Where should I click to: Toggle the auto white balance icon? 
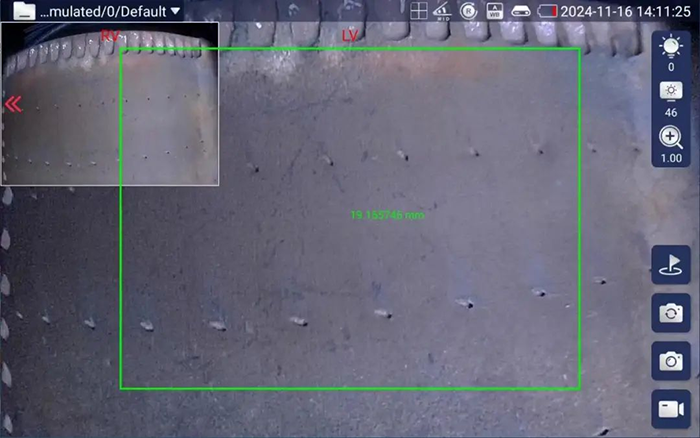[494, 11]
